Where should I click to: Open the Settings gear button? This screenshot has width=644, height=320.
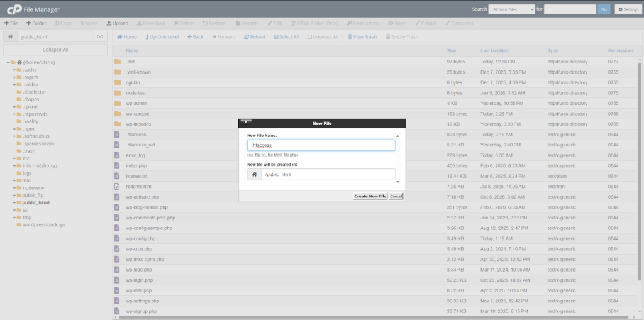628,9
